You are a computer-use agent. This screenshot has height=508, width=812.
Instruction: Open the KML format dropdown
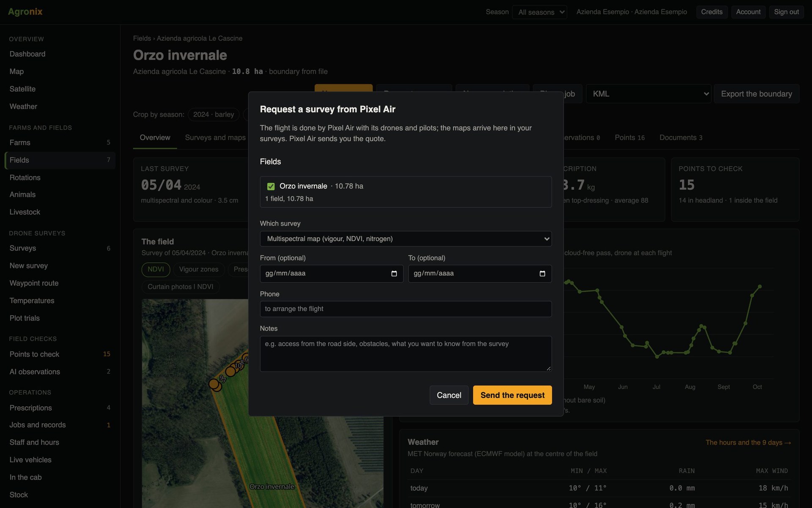pos(648,94)
